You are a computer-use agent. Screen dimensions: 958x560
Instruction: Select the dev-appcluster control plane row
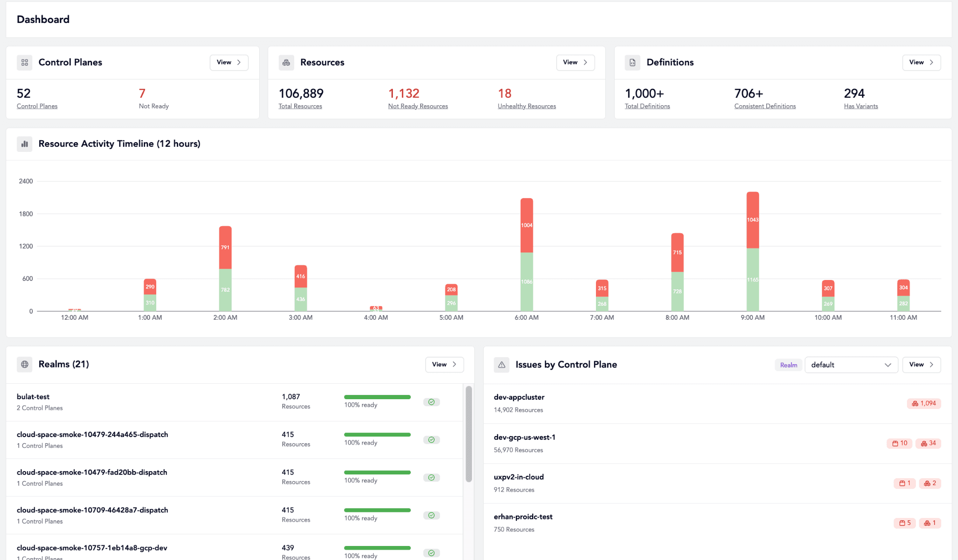(718, 403)
